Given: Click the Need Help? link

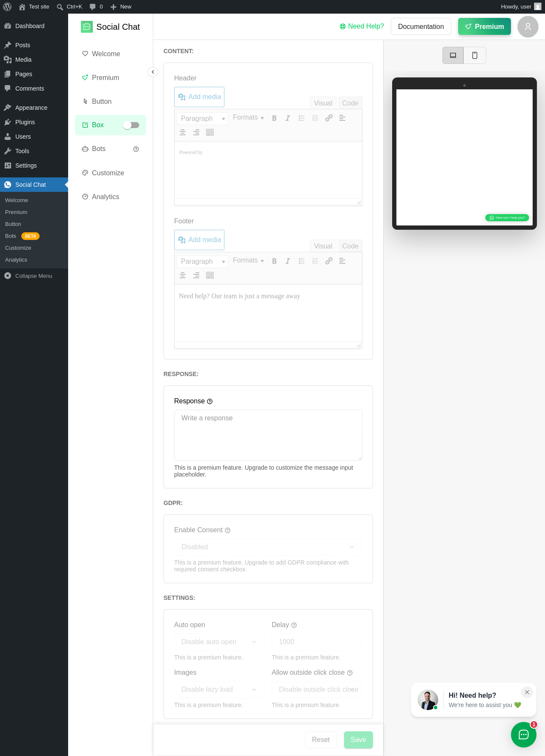Looking at the screenshot, I should (x=362, y=26).
